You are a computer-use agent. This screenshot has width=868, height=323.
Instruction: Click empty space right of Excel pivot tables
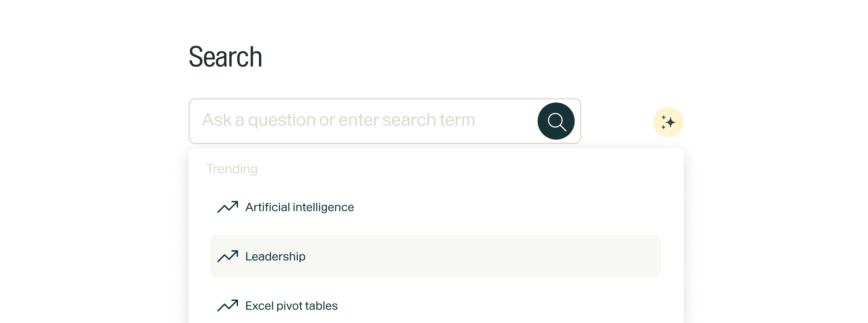[x=505, y=306]
